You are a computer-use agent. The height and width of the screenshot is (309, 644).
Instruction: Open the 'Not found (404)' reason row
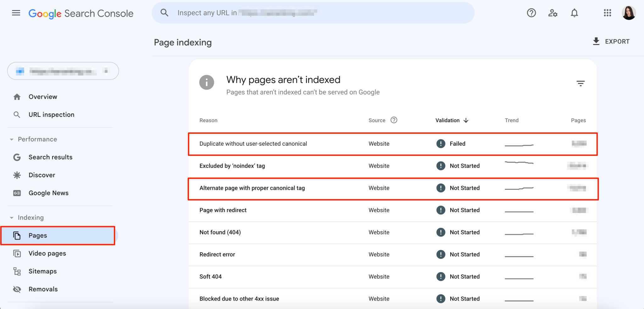coord(220,232)
